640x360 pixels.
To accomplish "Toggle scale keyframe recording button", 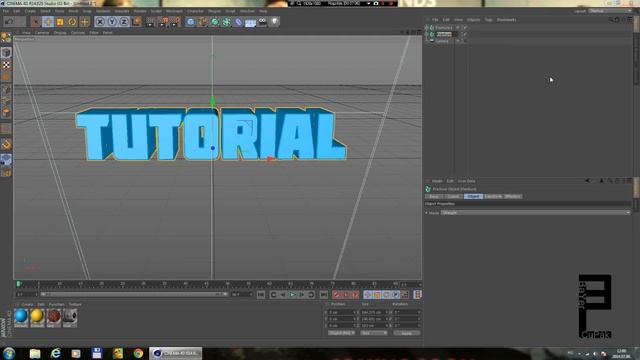I will click(377, 295).
